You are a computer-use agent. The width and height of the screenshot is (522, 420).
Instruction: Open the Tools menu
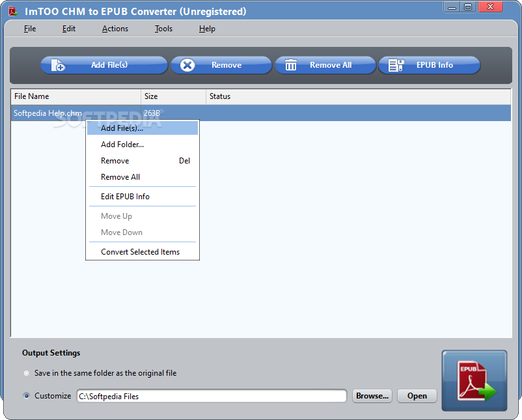(163, 29)
